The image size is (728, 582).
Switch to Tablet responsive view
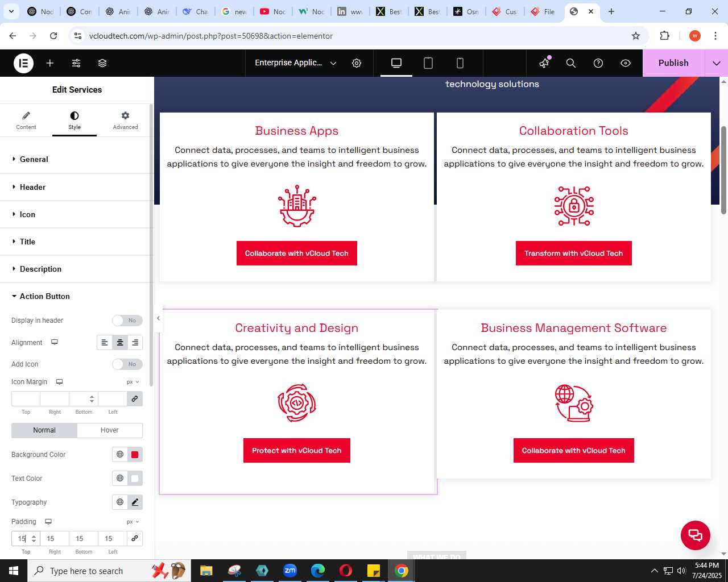(x=428, y=63)
